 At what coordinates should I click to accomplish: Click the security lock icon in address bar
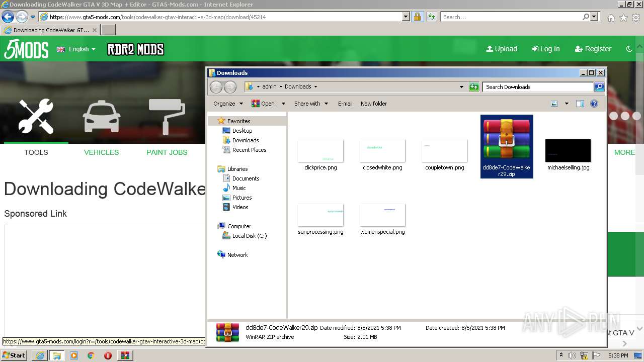click(x=417, y=17)
